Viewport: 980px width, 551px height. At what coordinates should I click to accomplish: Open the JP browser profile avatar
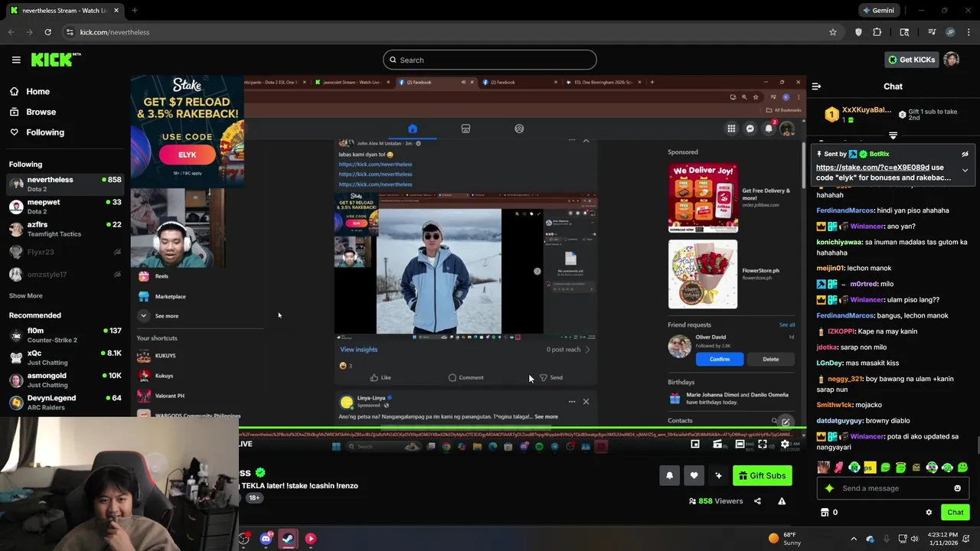point(951,32)
